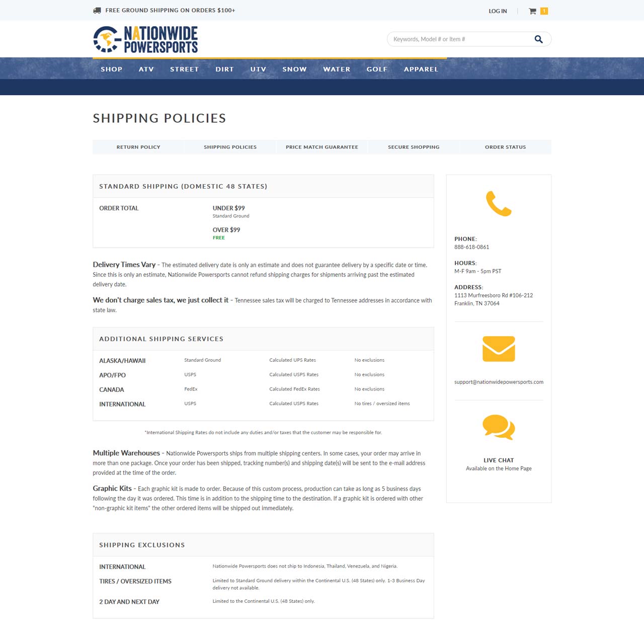The height and width of the screenshot is (644, 644).
Task: Click the magnifying glass search icon
Action: (538, 39)
